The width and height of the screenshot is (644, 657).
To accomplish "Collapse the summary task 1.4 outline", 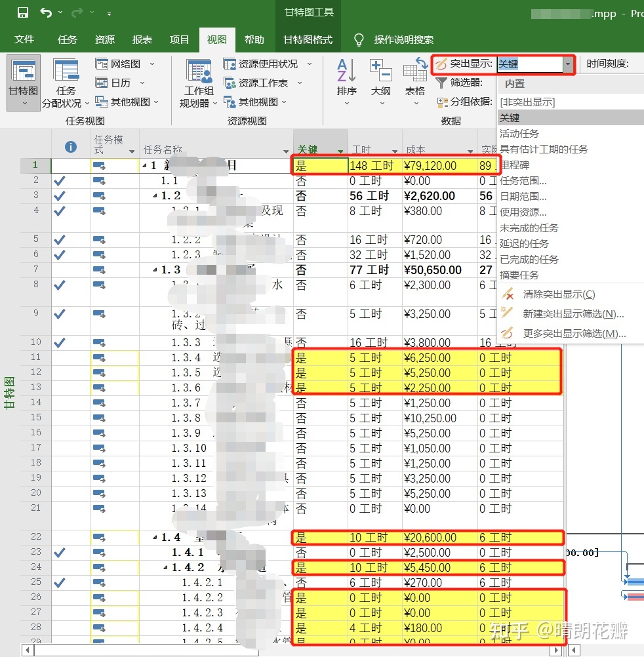I will pos(155,538).
